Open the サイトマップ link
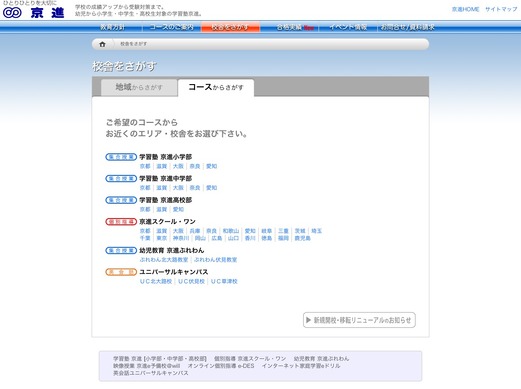Image resolution: width=521 pixels, height=389 pixels. tap(501, 9)
